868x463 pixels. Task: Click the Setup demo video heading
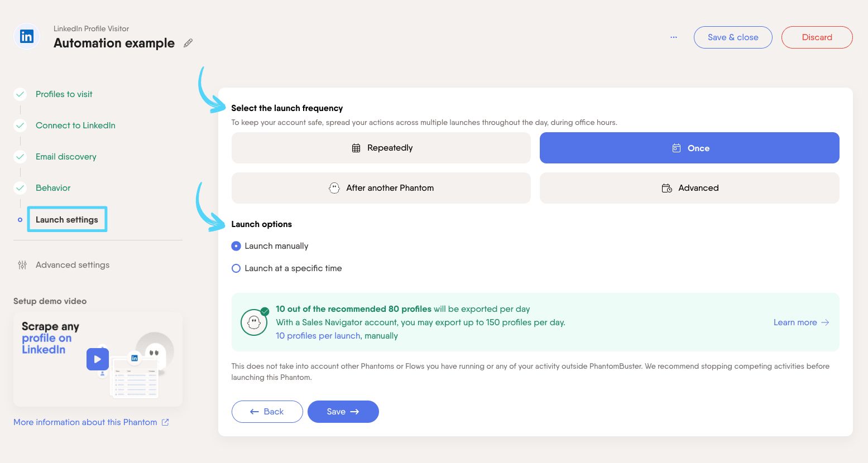[50, 301]
